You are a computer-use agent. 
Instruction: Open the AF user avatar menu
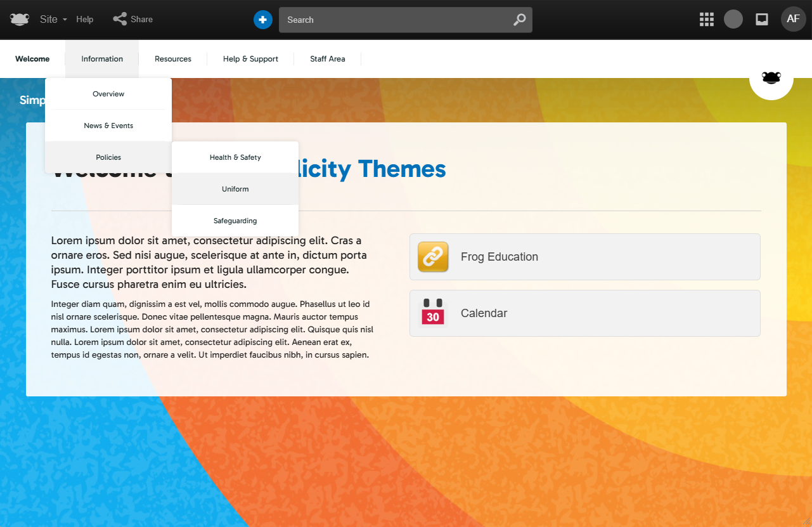coord(793,19)
